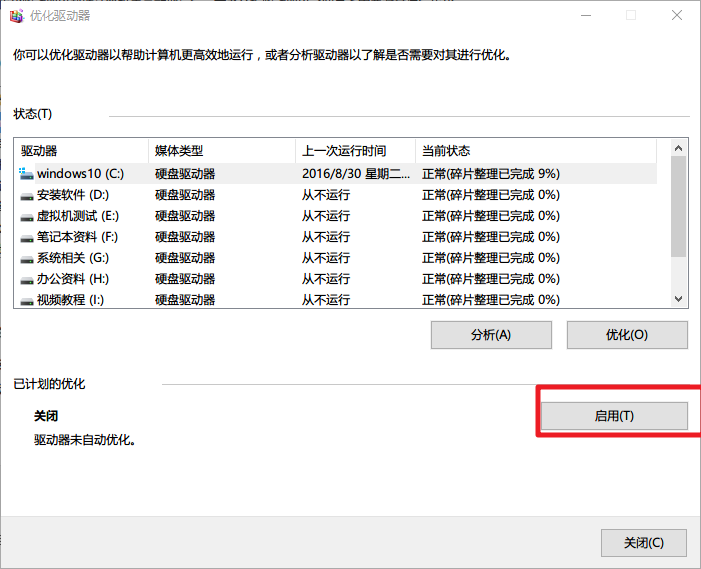
Task: Click the 上一次运行时间 column header
Action: [x=354, y=151]
